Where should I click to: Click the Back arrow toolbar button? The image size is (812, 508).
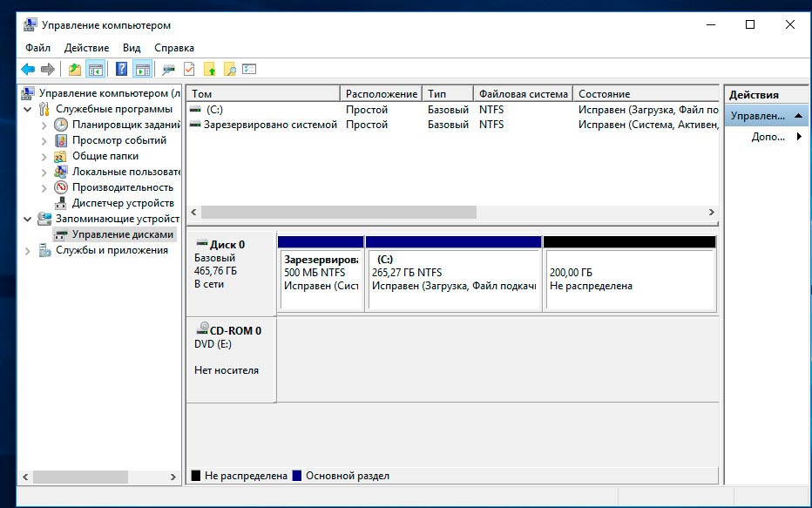coord(28,70)
